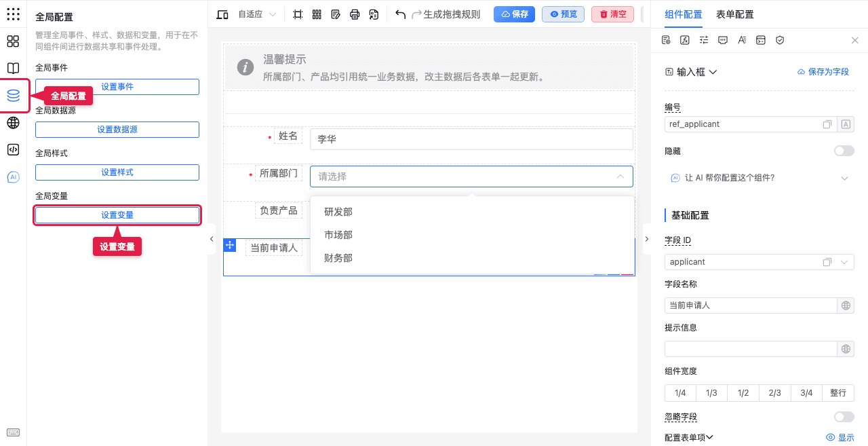Image resolution: width=868 pixels, height=446 pixels.
Task: Collapse the 所属部门 select dropdown
Action: coord(620,176)
